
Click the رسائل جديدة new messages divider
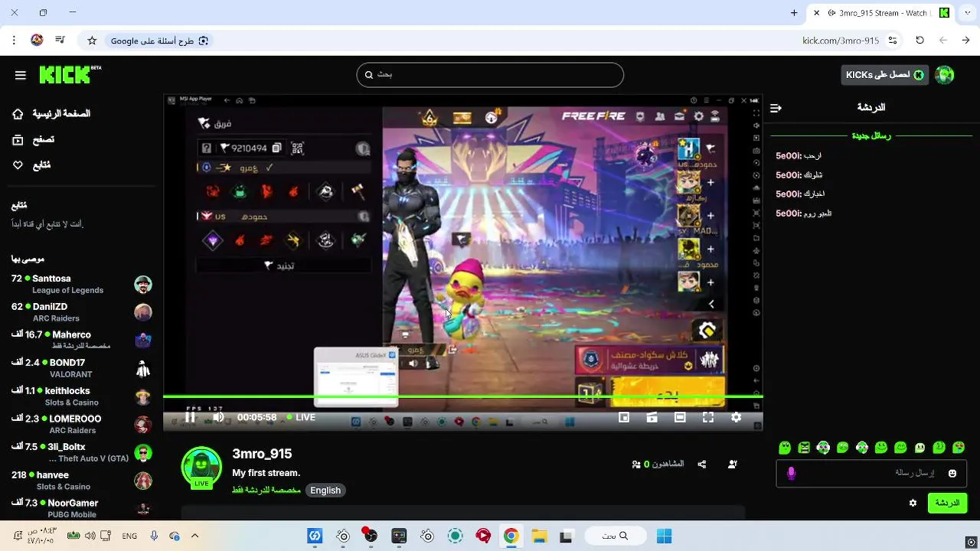coord(871,135)
